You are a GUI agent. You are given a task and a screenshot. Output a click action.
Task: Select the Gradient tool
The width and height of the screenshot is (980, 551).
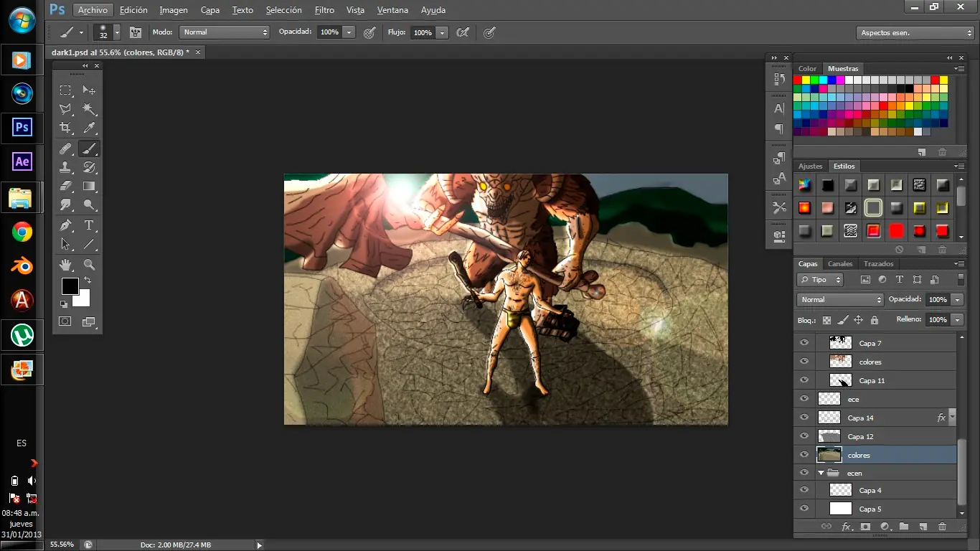[89, 187]
